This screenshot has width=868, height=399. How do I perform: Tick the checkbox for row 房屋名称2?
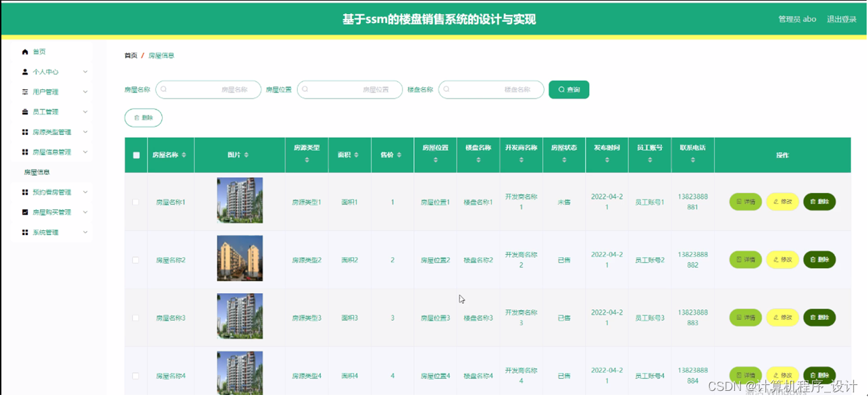tap(136, 260)
